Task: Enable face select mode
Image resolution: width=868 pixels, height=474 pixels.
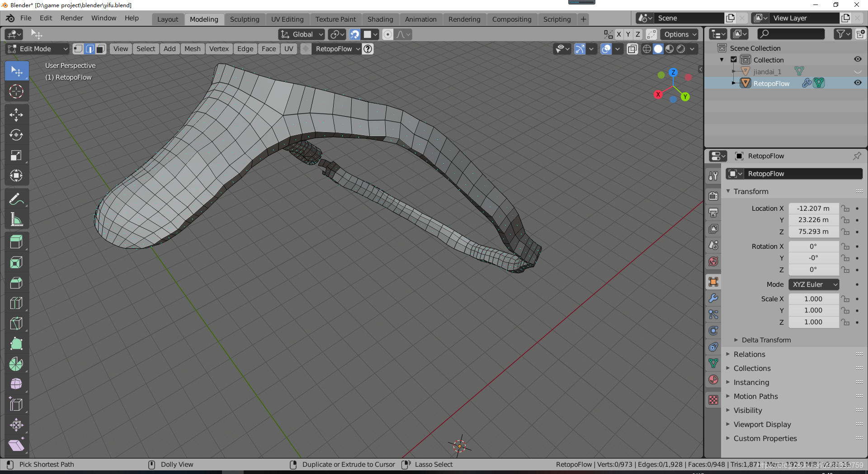Action: (101, 49)
